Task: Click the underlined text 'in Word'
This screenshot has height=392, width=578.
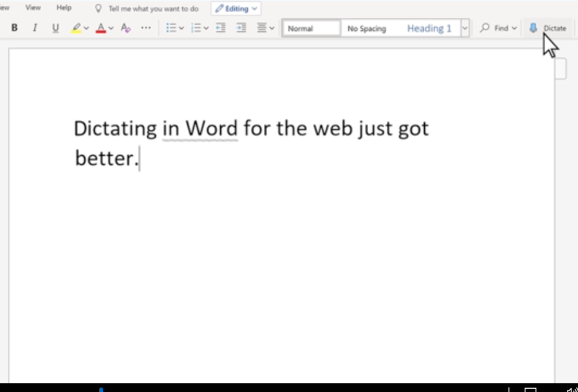Action: (x=200, y=129)
